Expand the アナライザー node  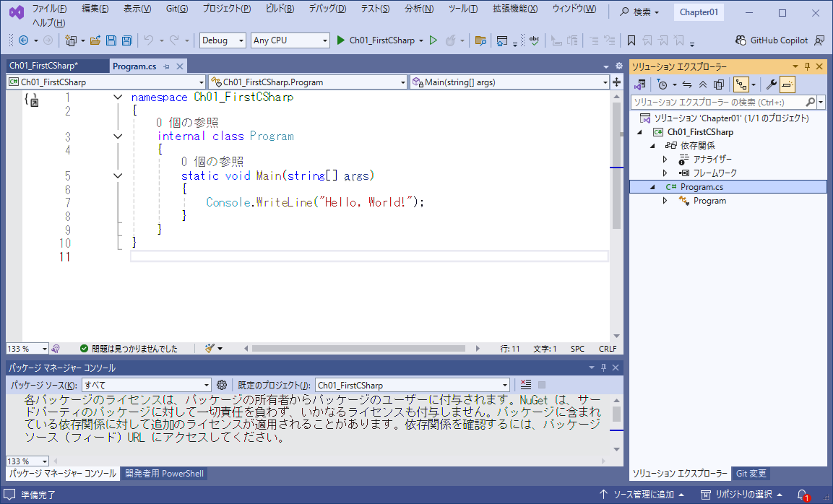665,159
